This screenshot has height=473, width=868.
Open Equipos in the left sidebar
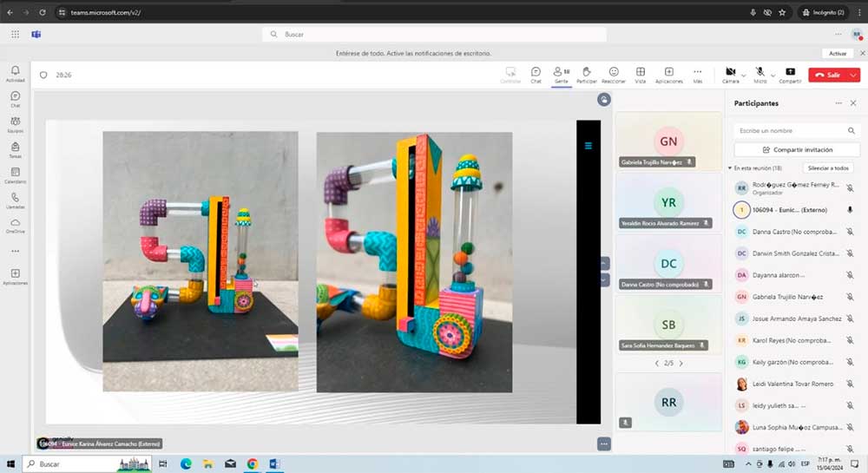tap(15, 124)
